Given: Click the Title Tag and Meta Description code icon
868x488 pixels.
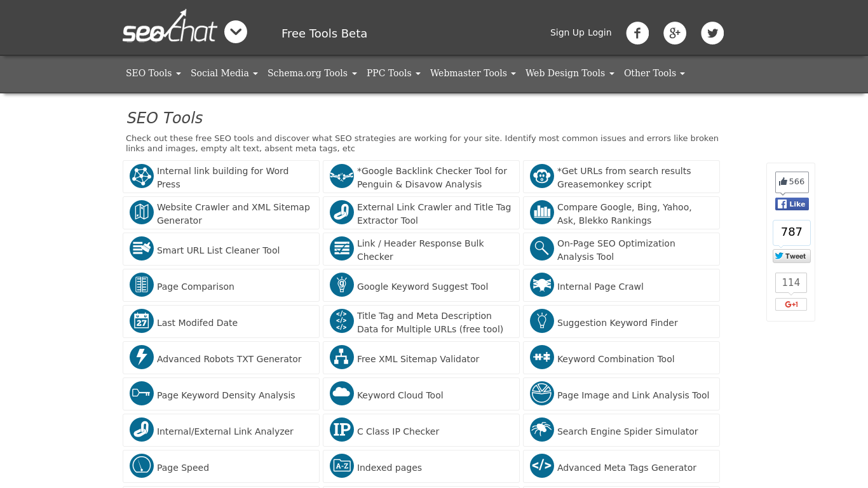Looking at the screenshot, I should 342,321.
